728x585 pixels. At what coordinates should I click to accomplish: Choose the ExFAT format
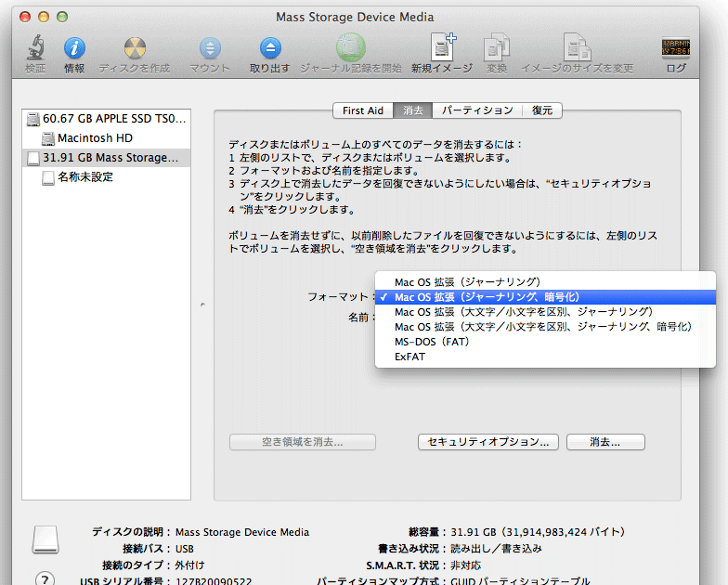(545, 357)
